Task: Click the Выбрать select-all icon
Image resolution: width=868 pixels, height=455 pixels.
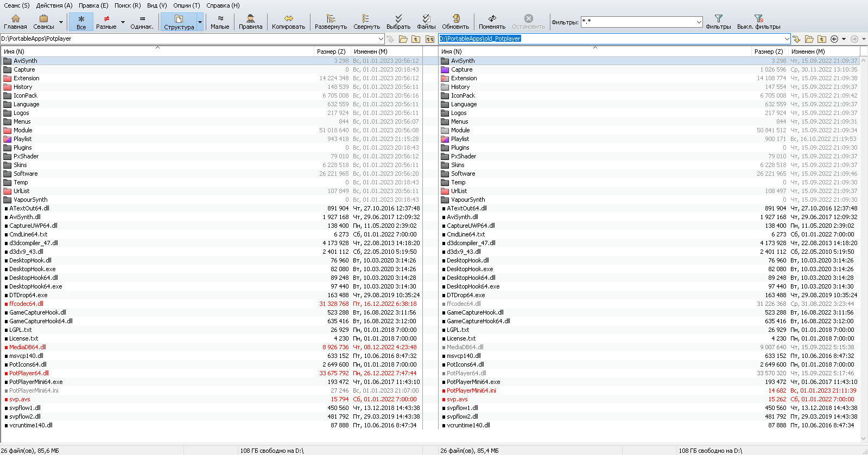Action: click(398, 22)
